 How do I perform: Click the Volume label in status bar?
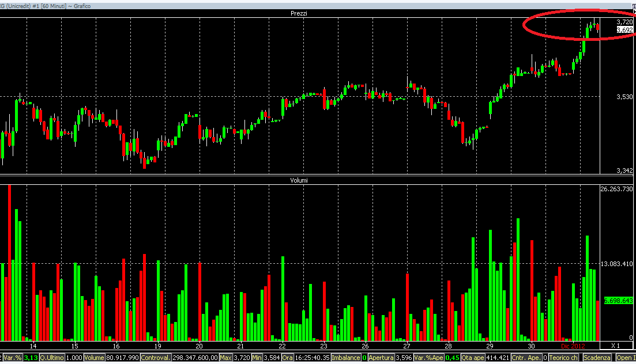pos(94,358)
